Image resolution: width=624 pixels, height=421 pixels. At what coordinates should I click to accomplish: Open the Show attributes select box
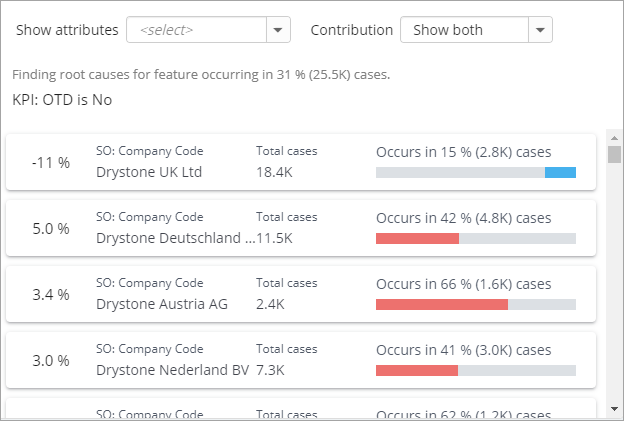(208, 29)
